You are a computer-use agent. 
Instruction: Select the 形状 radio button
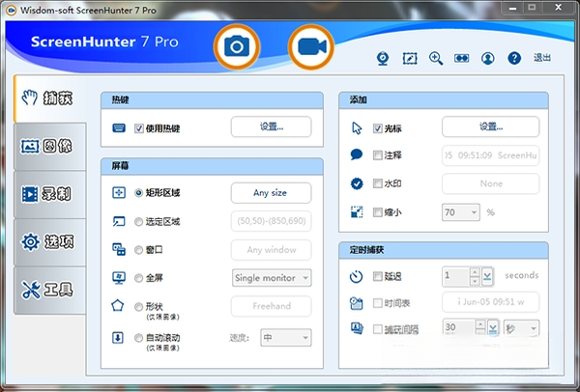point(138,307)
